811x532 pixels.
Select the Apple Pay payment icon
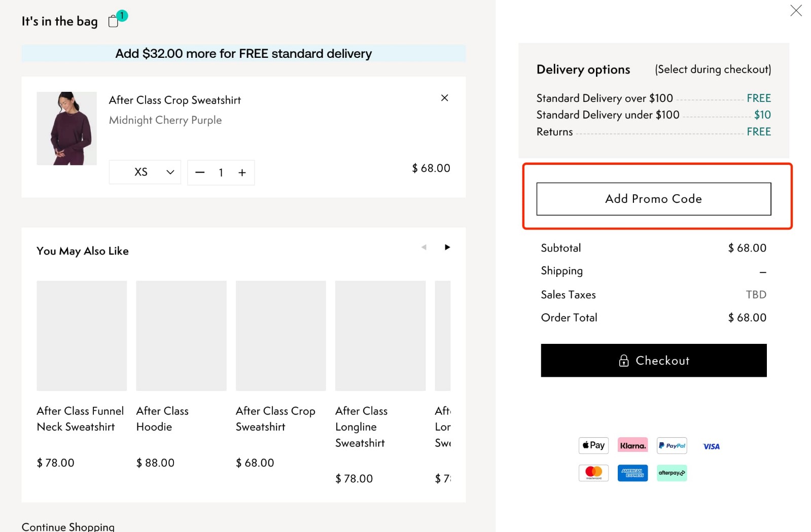592,445
